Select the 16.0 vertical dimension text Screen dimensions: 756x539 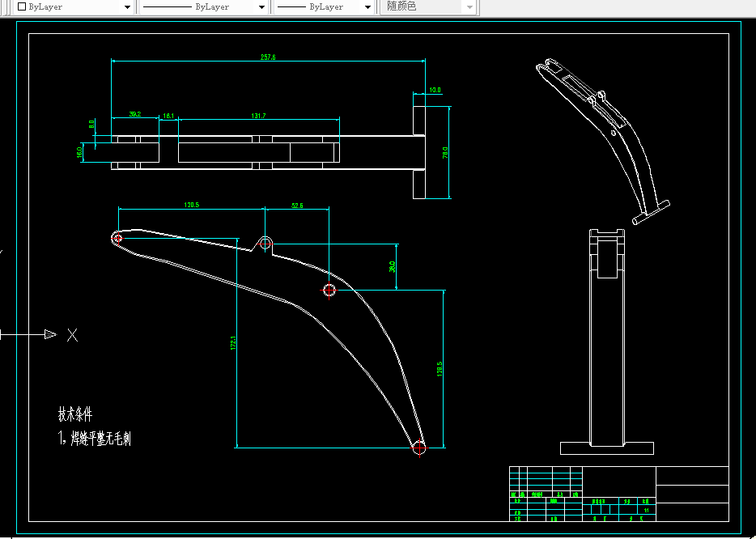tap(79, 152)
